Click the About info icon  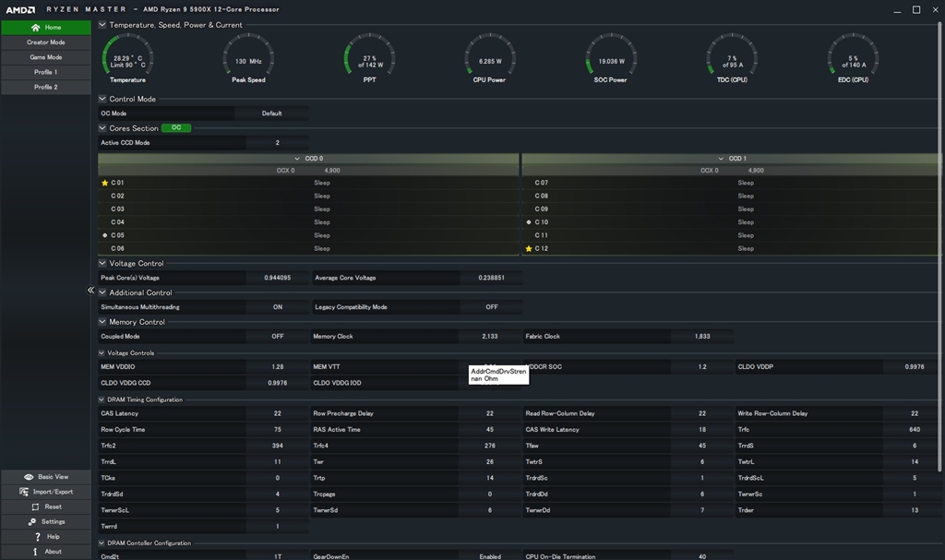coord(37,551)
